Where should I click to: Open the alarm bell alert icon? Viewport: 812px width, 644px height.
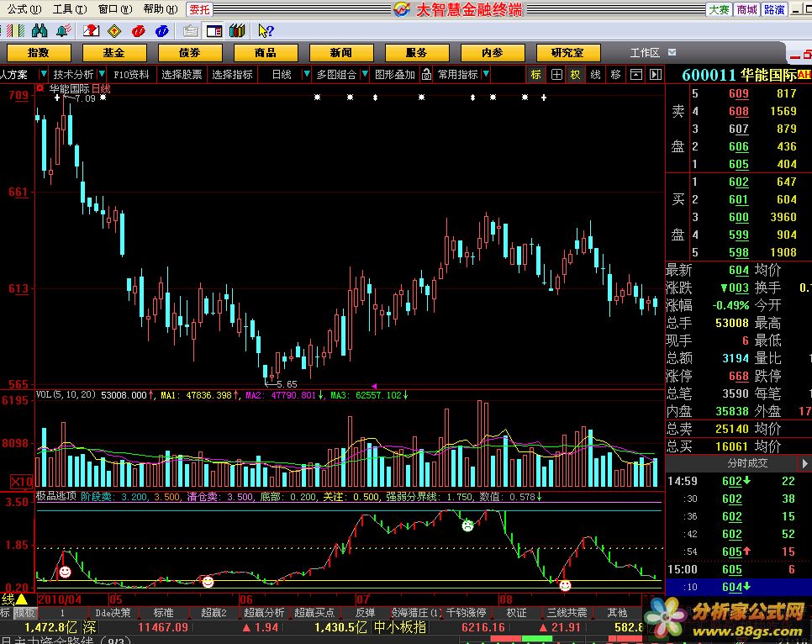point(64,31)
